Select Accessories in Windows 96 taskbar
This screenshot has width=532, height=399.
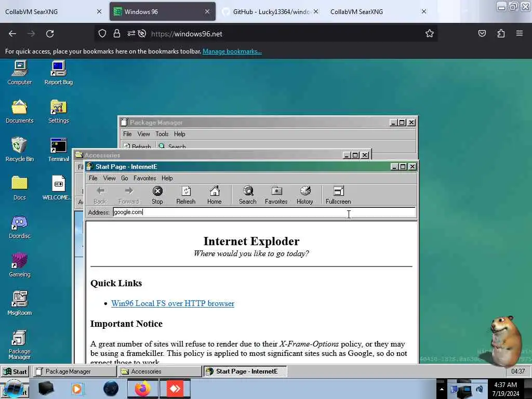coord(160,371)
